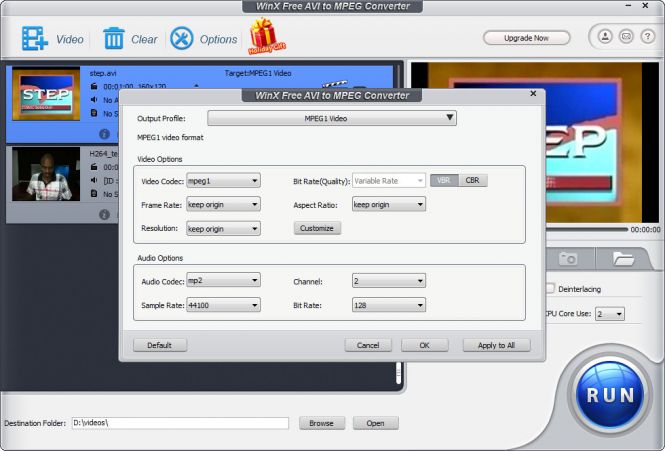Click the Clear trash can icon
665x451 pixels.
[x=114, y=39]
